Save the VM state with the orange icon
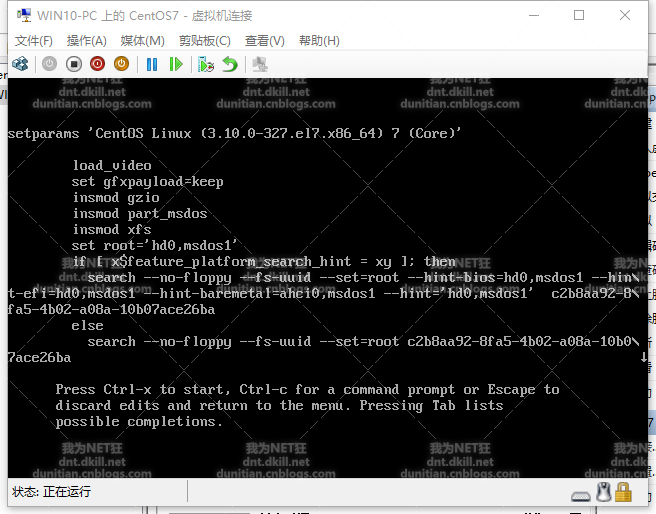 coord(121,64)
